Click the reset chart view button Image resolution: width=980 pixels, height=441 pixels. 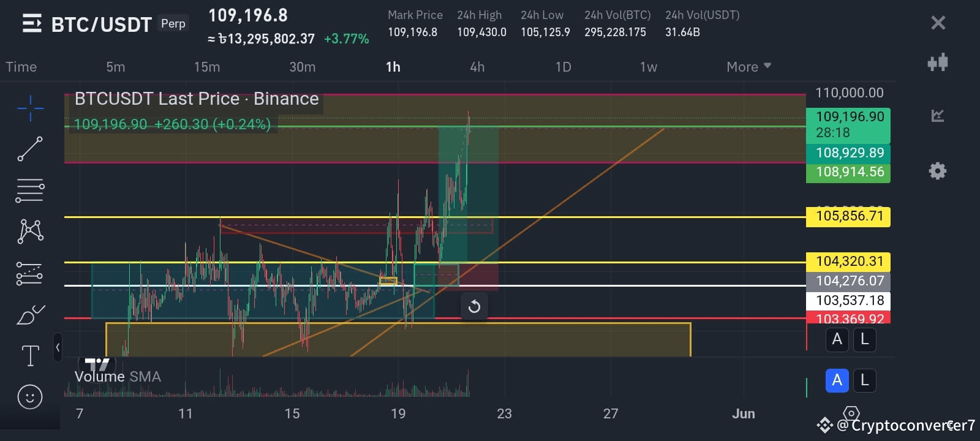(474, 306)
